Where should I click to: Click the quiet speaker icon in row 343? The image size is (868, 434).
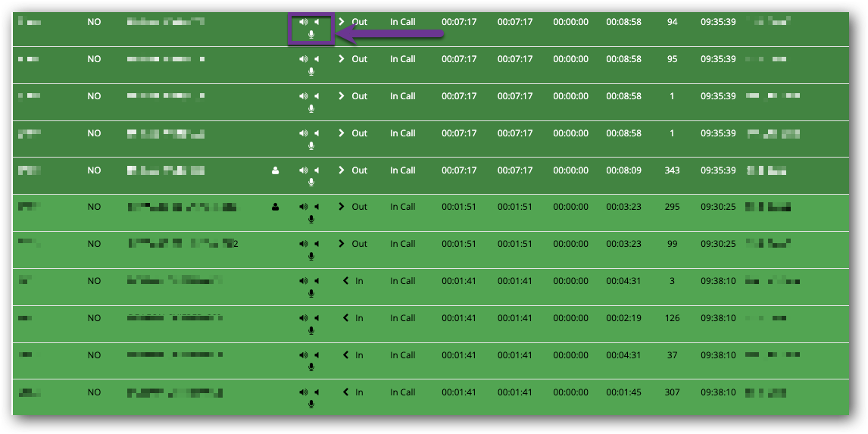317,170
